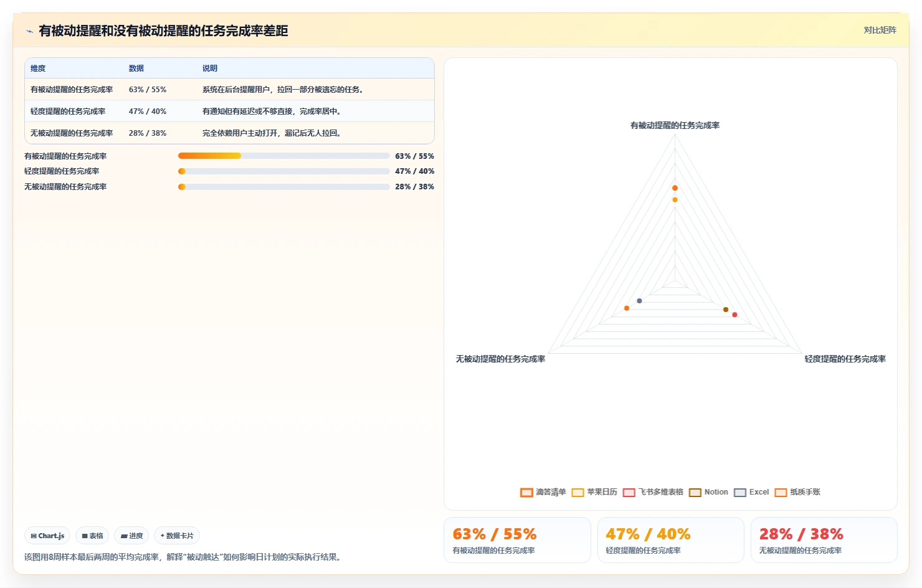
Task: Open the 63% / 55% stat card
Action: point(517,540)
